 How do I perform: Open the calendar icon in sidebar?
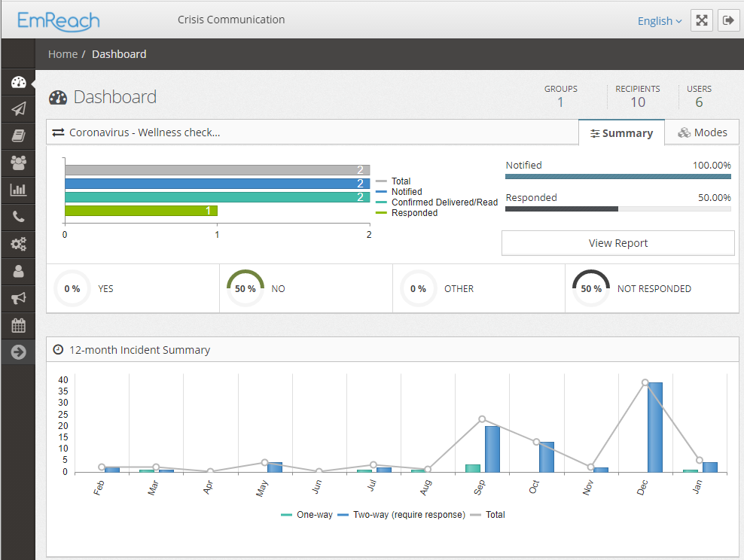tap(18, 325)
